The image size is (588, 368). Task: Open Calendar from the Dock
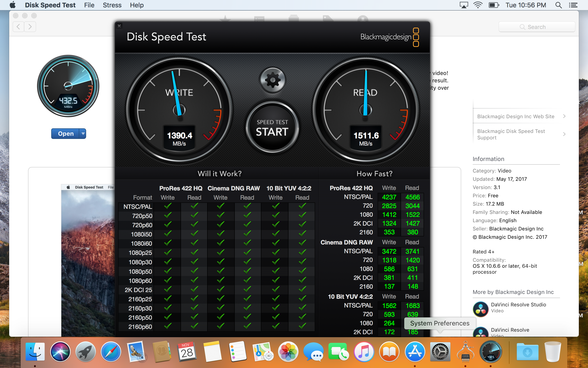[187, 352]
